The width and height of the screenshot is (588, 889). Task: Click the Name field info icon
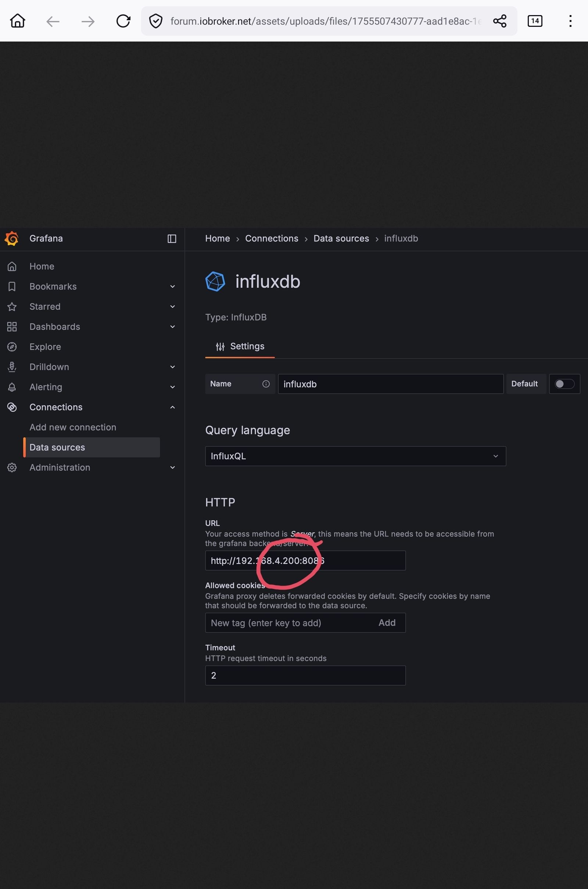tap(266, 384)
